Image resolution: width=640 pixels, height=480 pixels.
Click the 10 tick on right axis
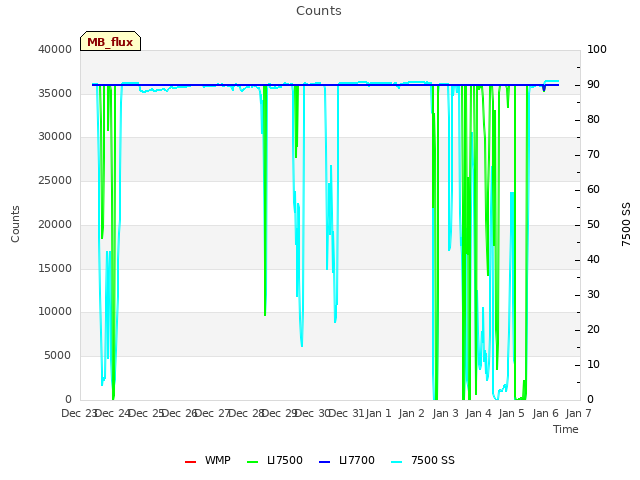[x=593, y=364]
